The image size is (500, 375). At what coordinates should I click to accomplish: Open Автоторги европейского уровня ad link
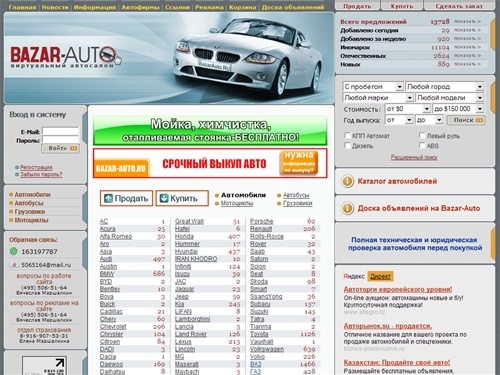point(398,289)
